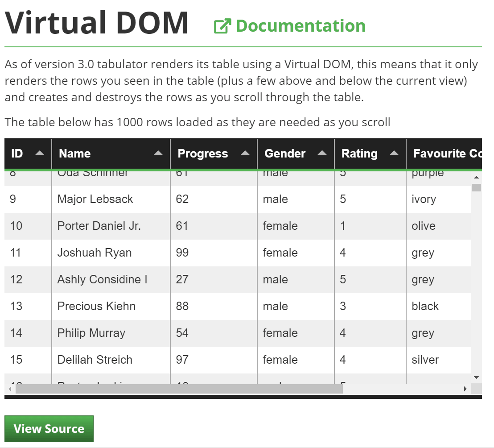Image resolution: width=494 pixels, height=448 pixels.
Task: Click ID cell 14
Action: [28, 333]
